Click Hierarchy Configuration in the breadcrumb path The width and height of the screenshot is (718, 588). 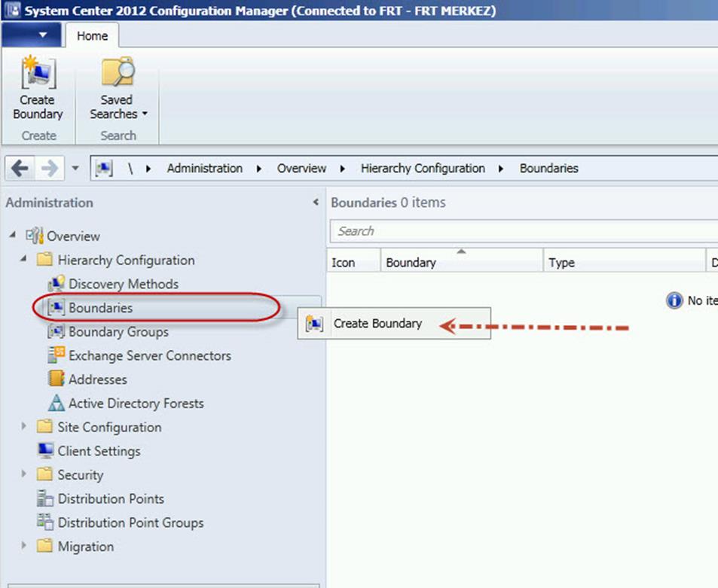coord(422,168)
